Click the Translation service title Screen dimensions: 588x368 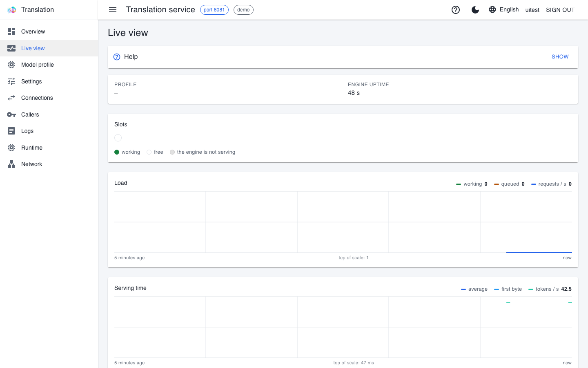tap(160, 10)
